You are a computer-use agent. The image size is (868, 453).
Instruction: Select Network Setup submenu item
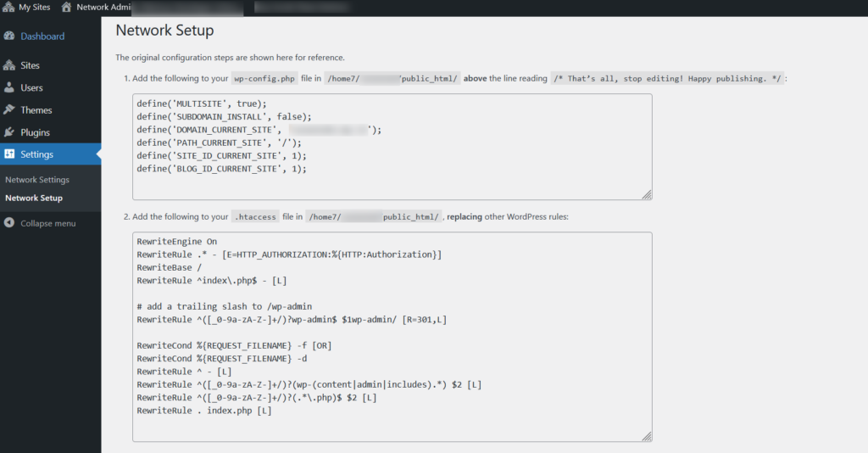click(x=34, y=198)
